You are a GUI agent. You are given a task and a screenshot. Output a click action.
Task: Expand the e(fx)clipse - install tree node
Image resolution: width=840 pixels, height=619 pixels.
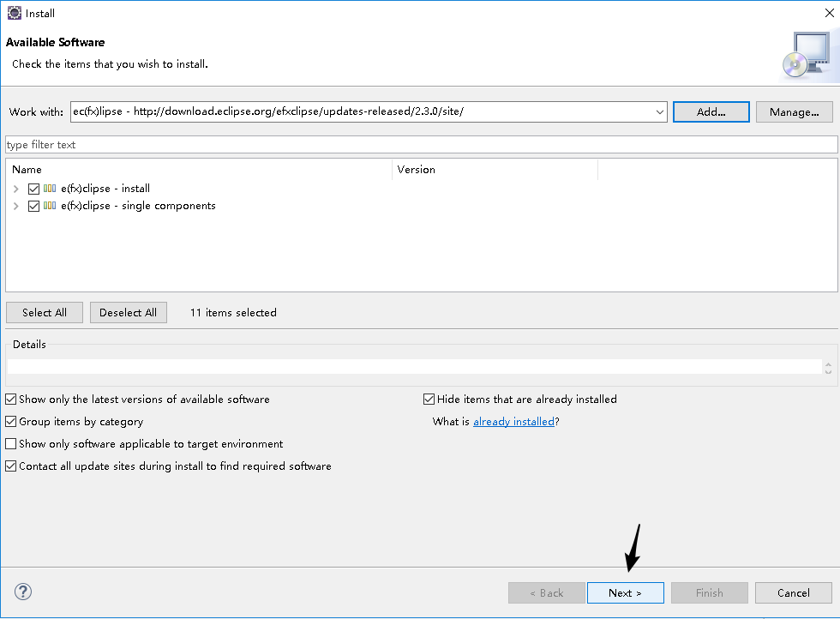(16, 189)
